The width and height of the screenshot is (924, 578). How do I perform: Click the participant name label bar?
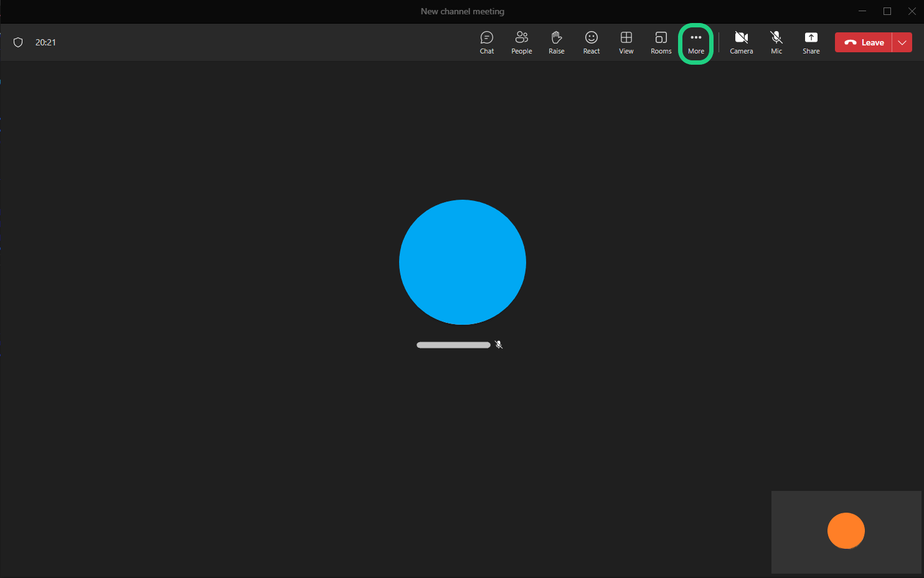point(453,345)
